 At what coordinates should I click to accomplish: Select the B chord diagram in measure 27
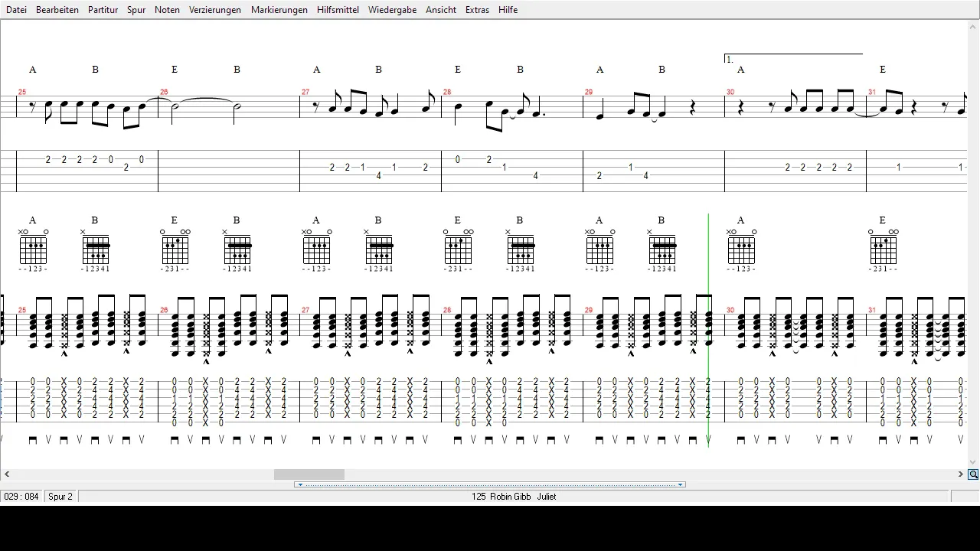pyautogui.click(x=379, y=249)
